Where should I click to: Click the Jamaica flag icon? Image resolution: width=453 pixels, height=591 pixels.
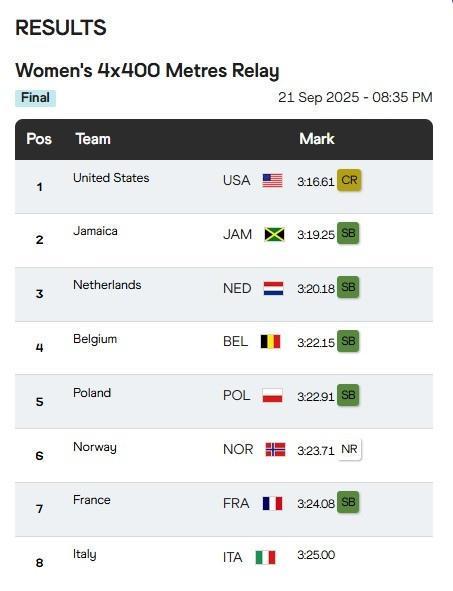274,234
